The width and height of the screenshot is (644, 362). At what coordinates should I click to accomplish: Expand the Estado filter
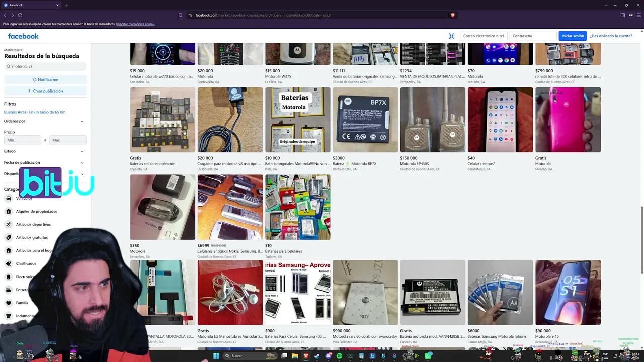(44, 151)
